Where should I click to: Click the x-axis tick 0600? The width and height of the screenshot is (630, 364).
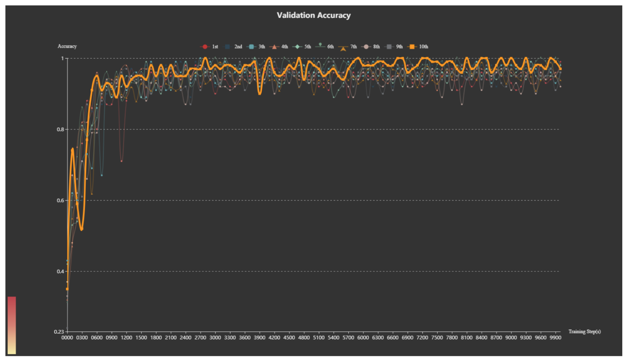pyautogui.click(x=97, y=338)
